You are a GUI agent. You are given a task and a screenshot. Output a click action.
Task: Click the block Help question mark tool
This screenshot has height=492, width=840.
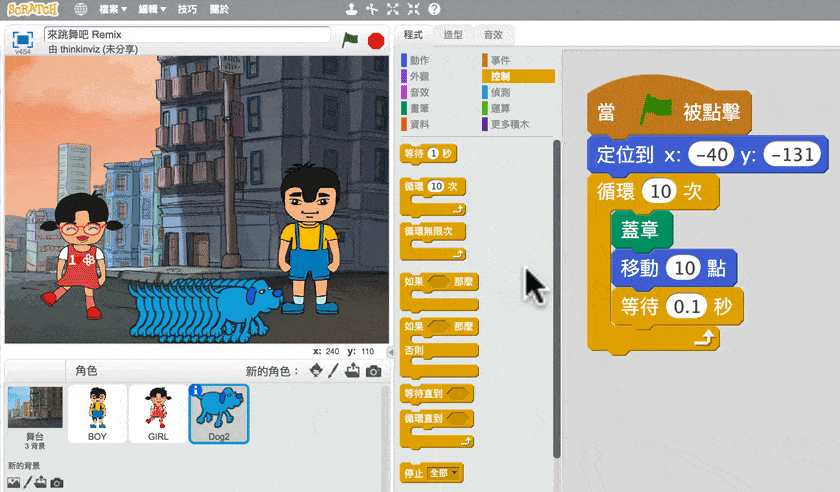click(x=434, y=9)
